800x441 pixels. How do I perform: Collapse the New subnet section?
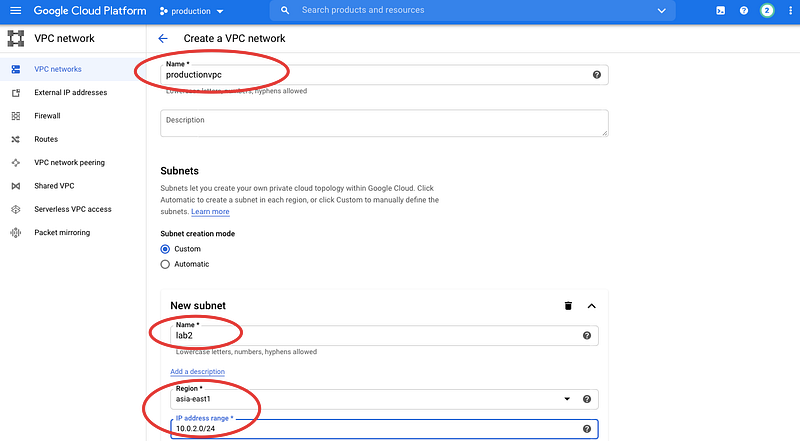coord(591,305)
